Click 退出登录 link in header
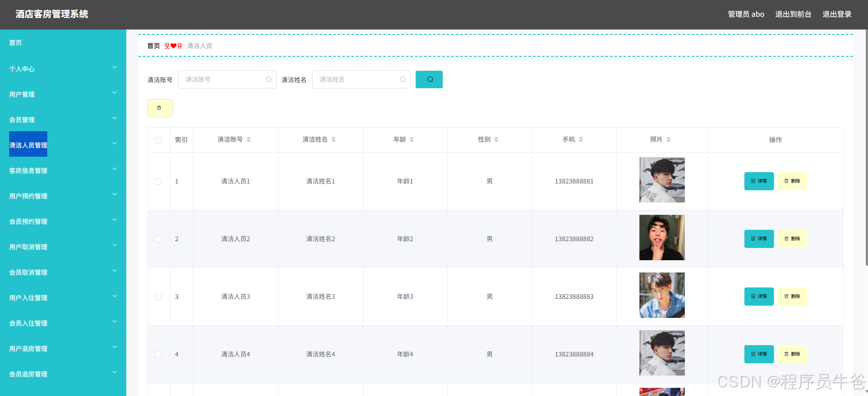Viewport: 868px width, 396px height. coord(837,14)
